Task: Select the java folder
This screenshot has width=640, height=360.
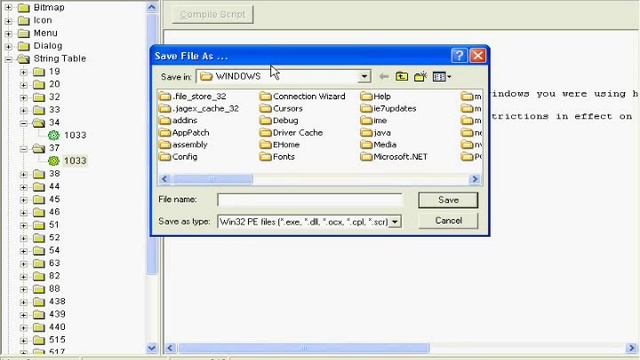Action: [376, 133]
